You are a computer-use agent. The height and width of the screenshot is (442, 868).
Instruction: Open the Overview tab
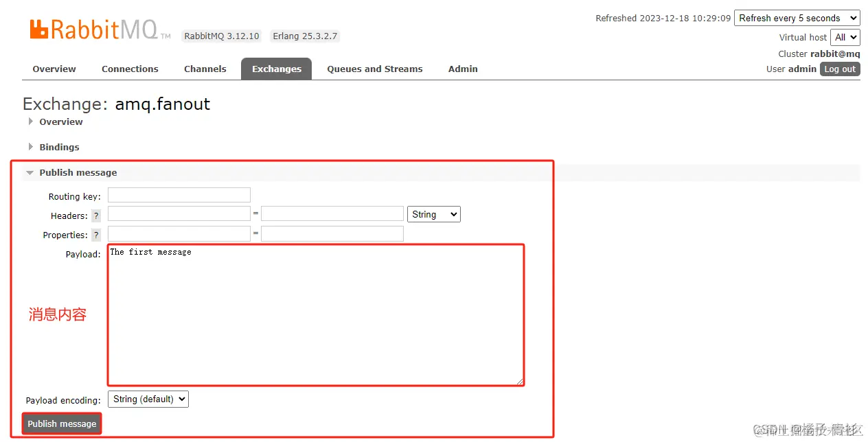tap(54, 69)
